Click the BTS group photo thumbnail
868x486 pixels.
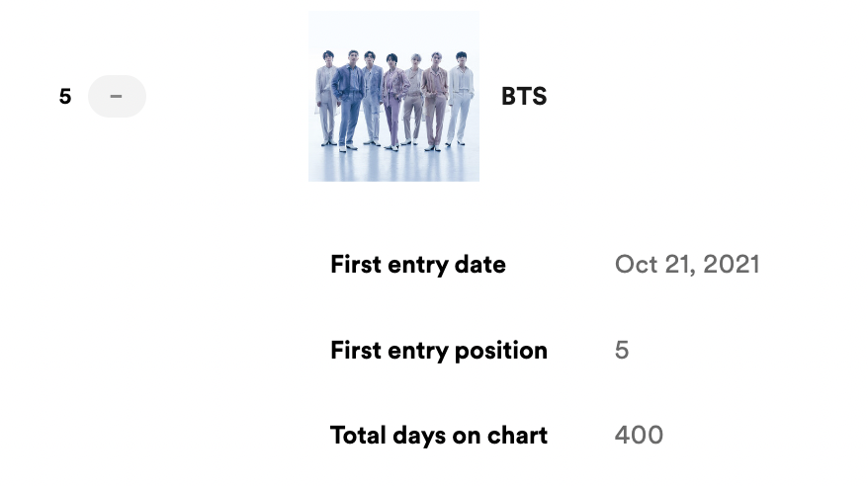tap(393, 96)
